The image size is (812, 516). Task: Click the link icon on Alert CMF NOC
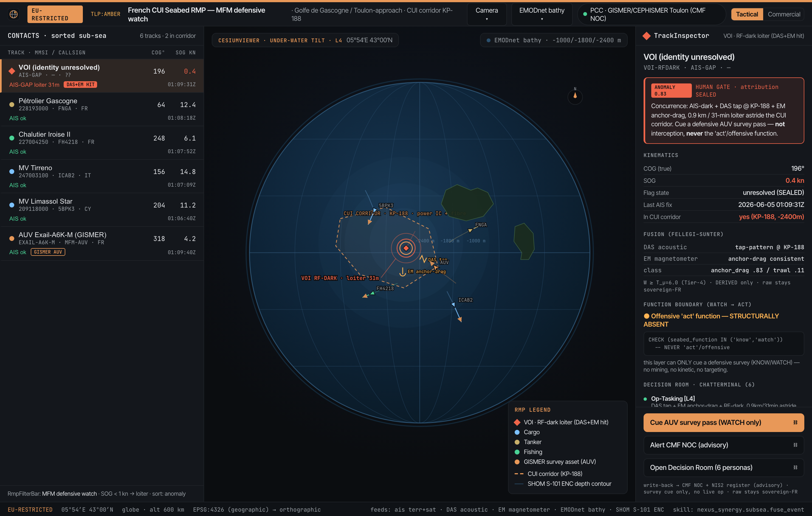795,445
